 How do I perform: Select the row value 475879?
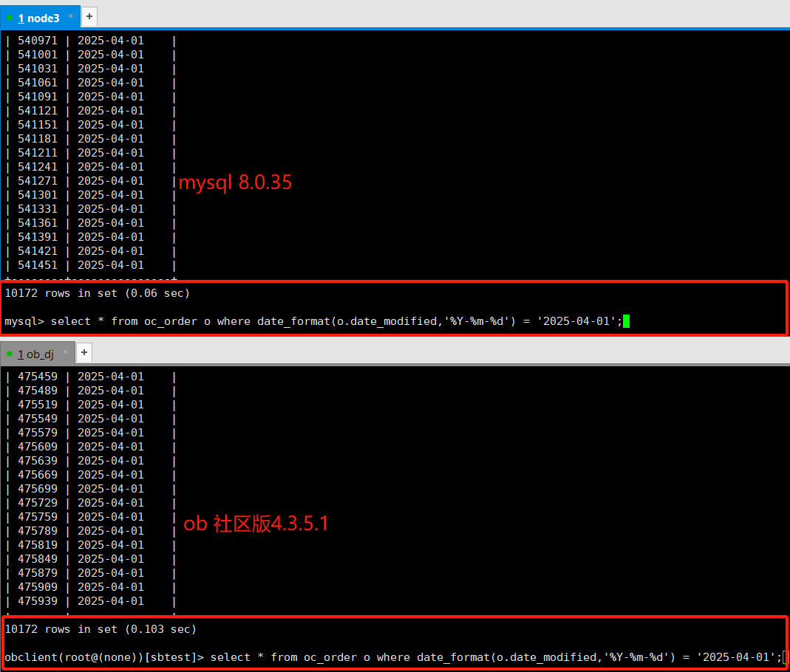pyautogui.click(x=38, y=573)
